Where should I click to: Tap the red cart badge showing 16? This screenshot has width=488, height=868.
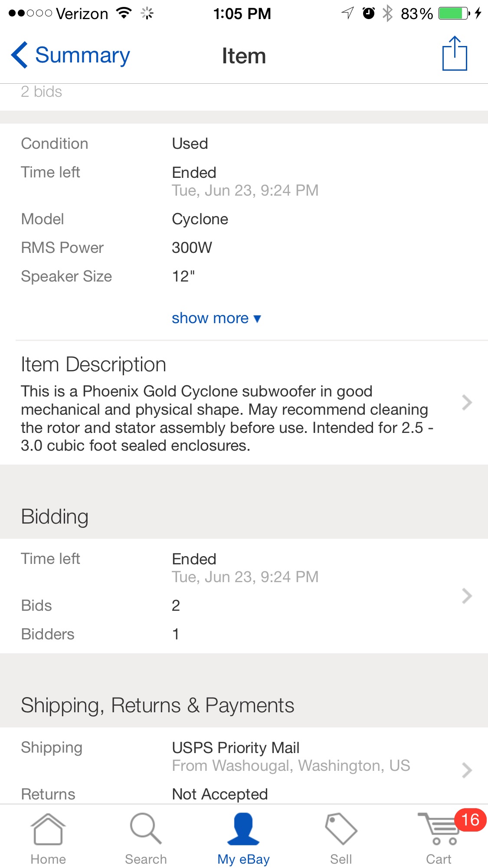(470, 820)
